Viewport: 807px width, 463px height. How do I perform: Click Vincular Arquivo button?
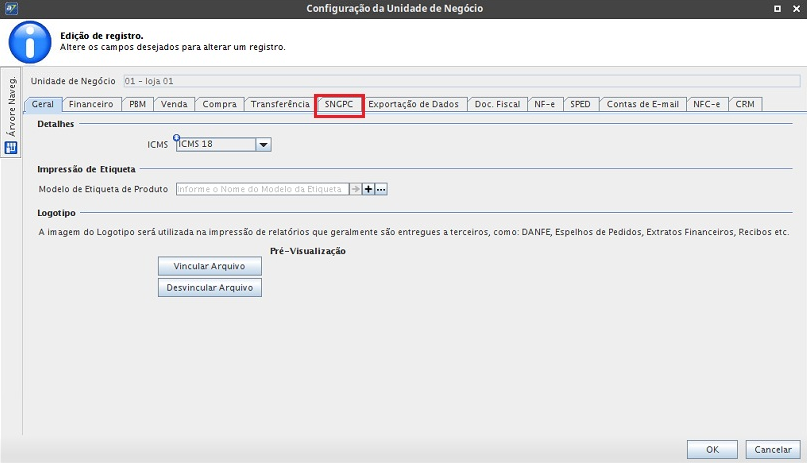[x=209, y=266]
